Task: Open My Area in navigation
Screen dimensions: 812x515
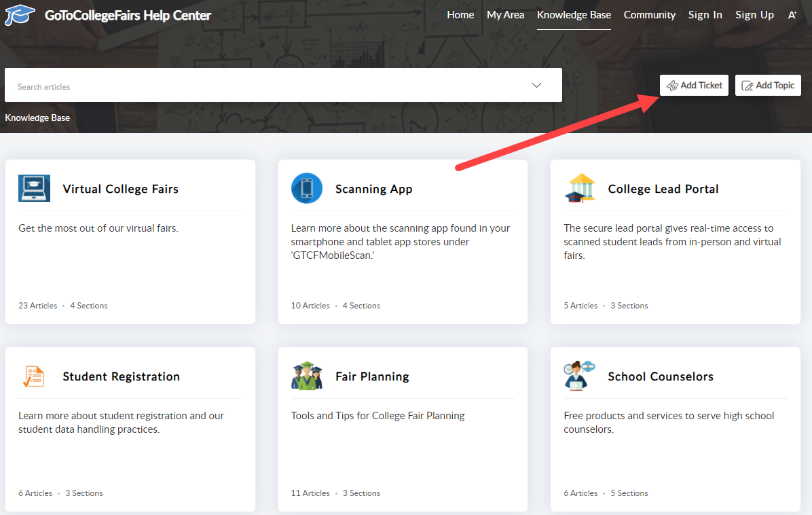Action: tap(505, 15)
